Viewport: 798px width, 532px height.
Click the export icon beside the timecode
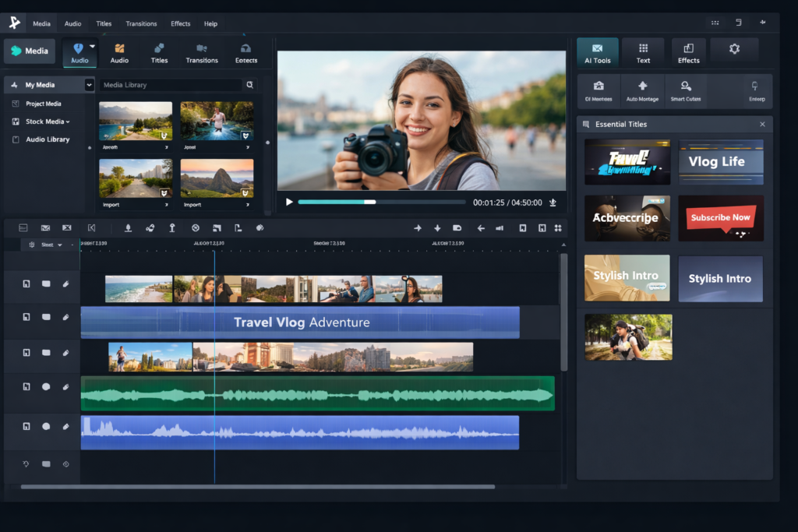tap(553, 202)
